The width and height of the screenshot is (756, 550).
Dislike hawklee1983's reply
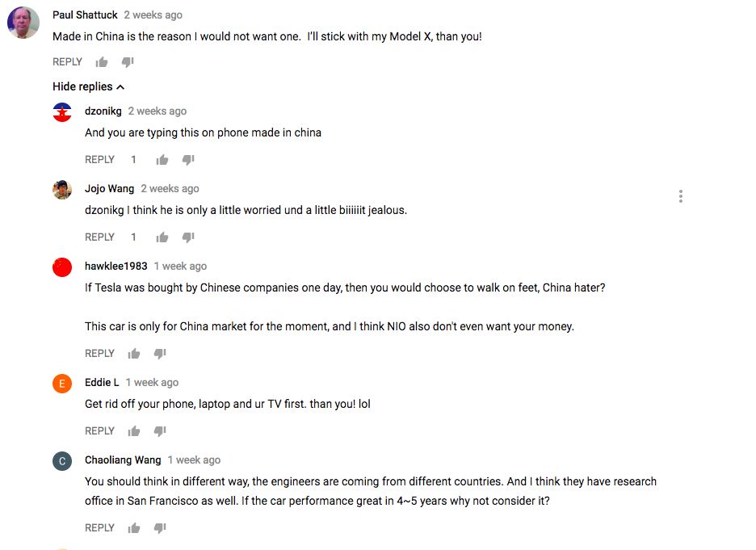(x=160, y=354)
